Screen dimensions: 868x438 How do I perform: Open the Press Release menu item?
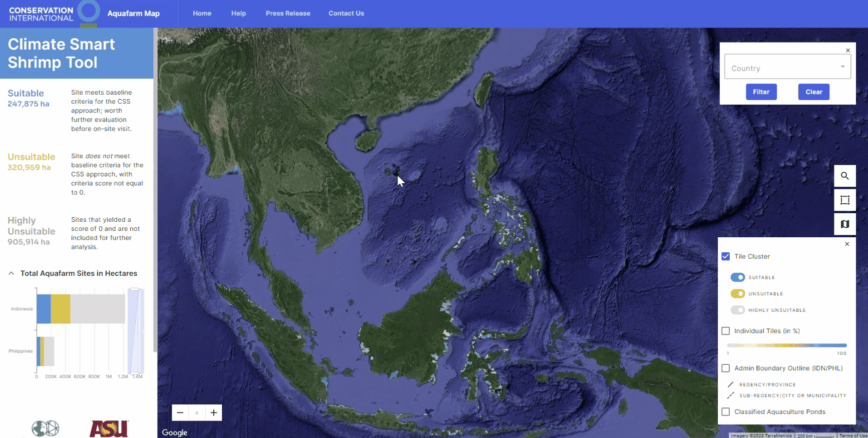288,14
